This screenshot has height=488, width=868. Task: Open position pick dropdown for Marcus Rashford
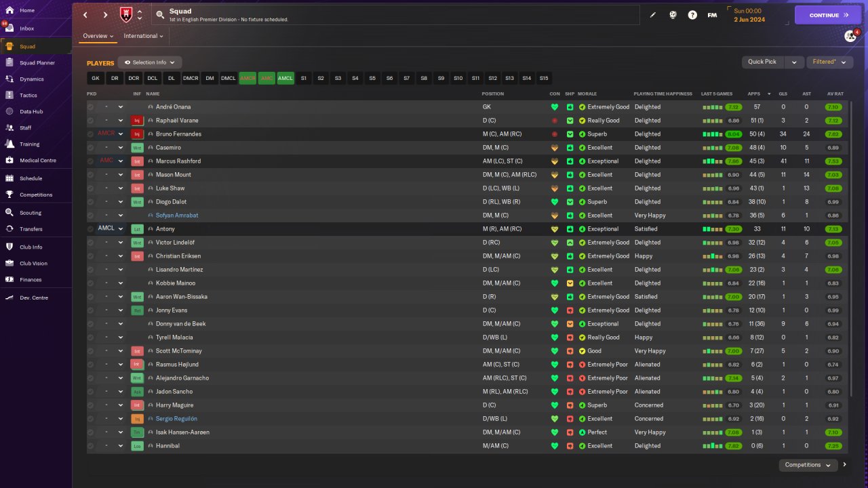click(x=121, y=161)
